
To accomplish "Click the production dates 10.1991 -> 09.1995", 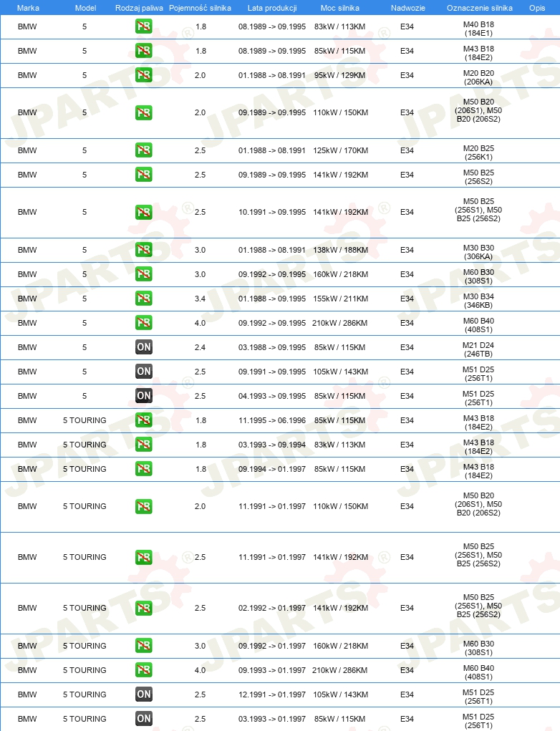I will coord(272,212).
